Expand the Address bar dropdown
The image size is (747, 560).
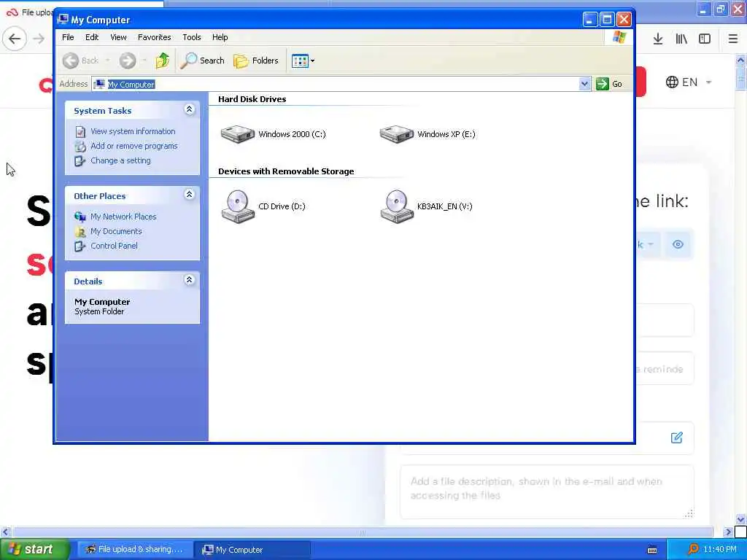(x=584, y=85)
